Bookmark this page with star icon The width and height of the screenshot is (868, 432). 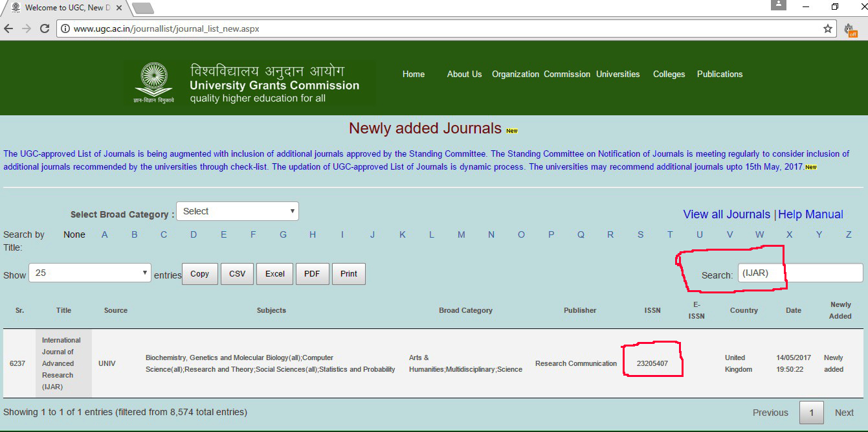(827, 28)
